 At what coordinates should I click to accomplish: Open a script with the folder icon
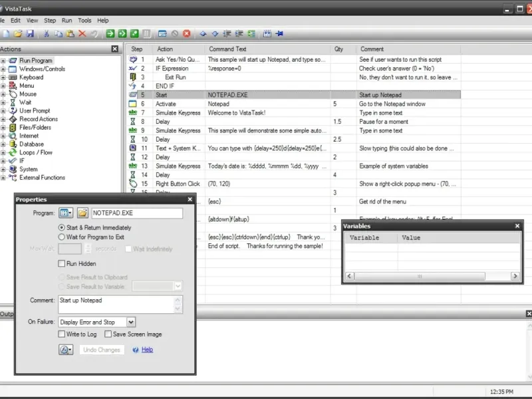tap(18, 34)
